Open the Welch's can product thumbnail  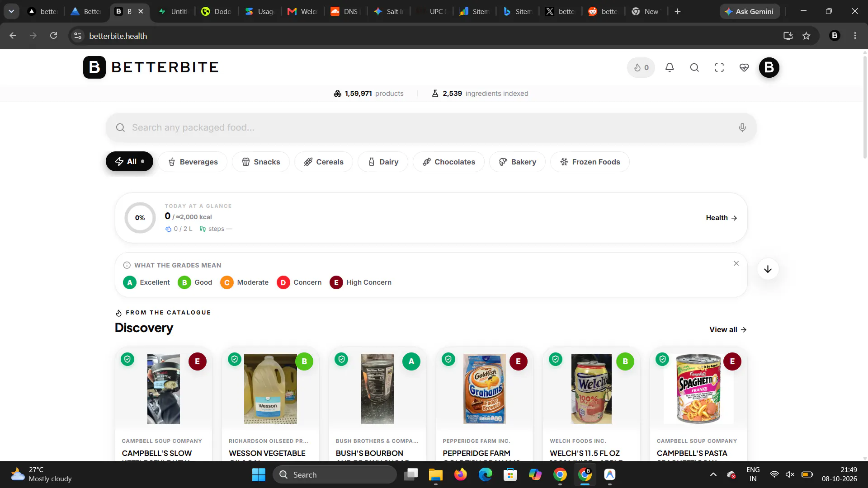tap(591, 389)
